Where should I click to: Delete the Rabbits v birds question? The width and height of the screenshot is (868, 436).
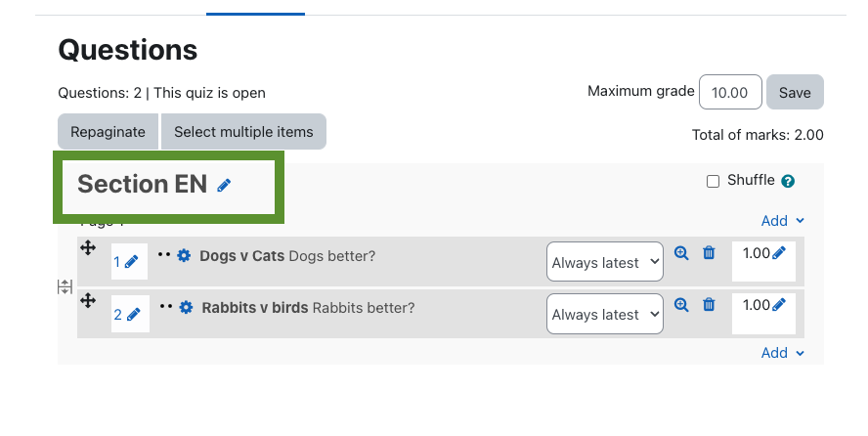709,304
